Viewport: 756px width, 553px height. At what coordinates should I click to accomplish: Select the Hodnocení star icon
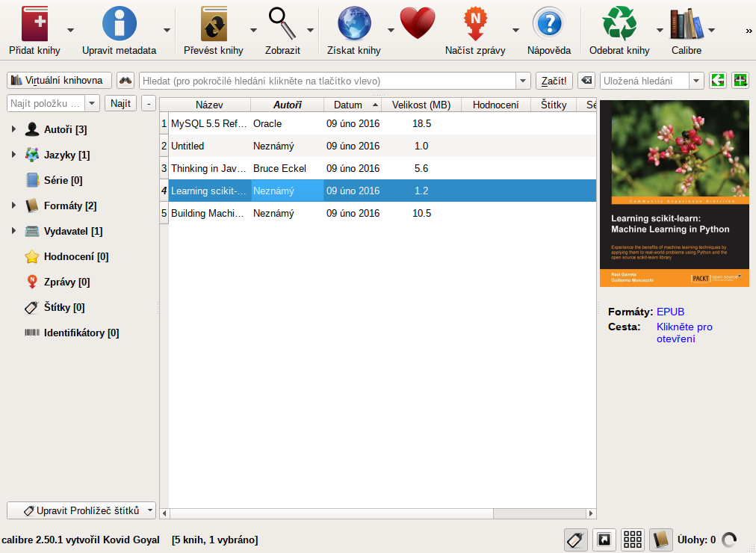click(32, 256)
